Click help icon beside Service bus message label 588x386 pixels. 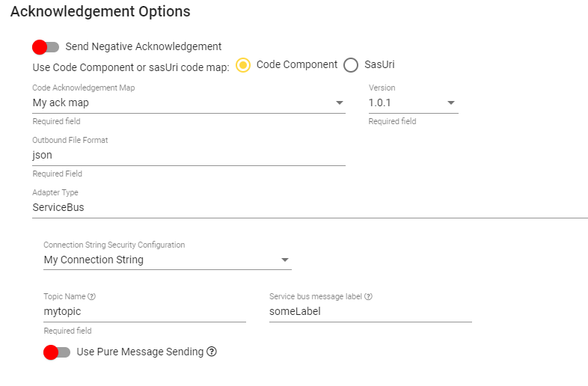368,297
